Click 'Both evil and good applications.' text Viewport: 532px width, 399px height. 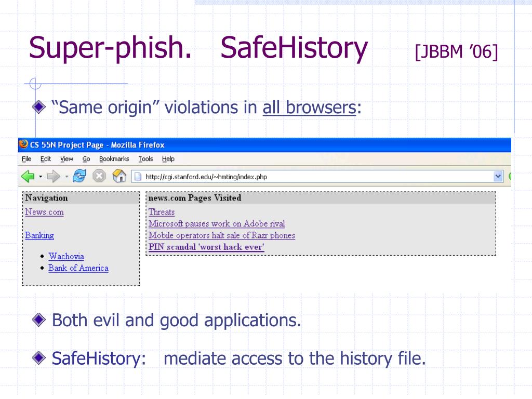pos(177,321)
